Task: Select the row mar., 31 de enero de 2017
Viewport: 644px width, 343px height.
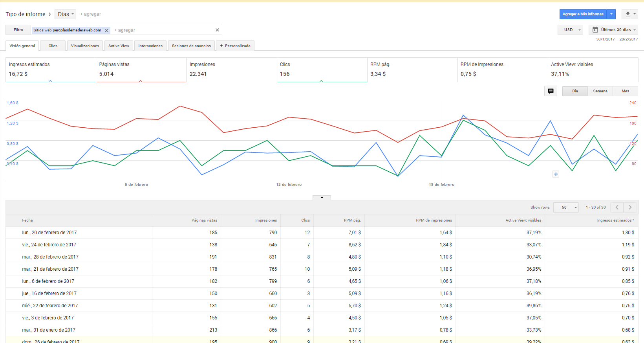Action: click(322, 330)
